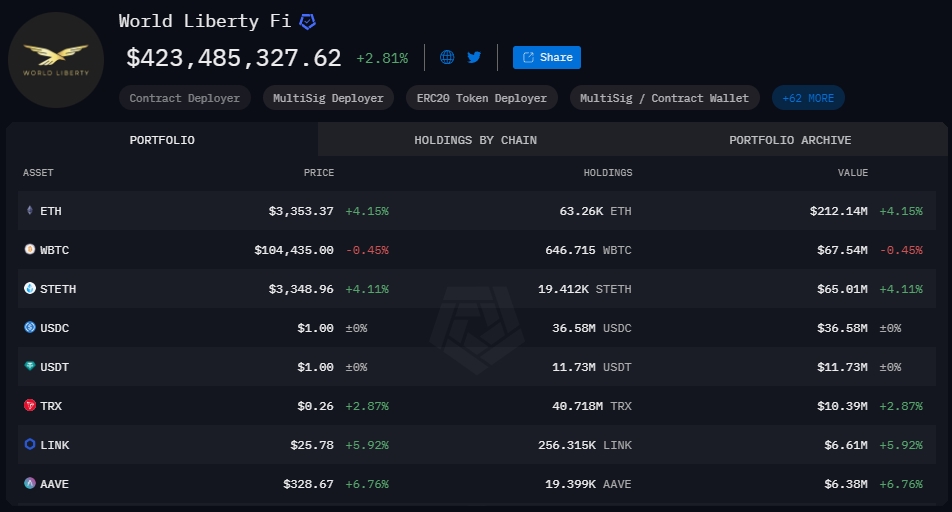
Task: Open the Portfolio Archive tab
Action: [x=790, y=140]
